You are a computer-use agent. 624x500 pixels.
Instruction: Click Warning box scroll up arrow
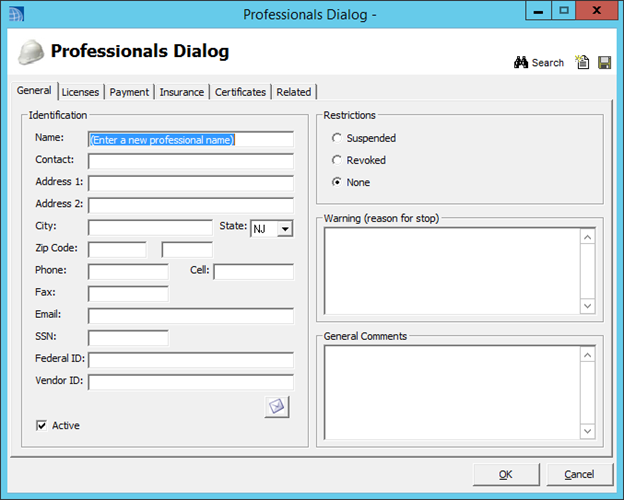(x=588, y=237)
